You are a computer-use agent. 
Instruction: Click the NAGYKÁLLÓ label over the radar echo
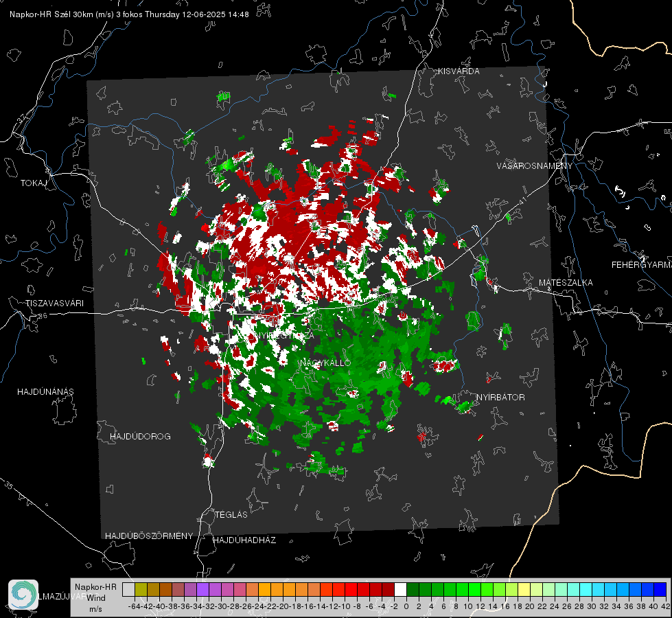pyautogui.click(x=325, y=363)
